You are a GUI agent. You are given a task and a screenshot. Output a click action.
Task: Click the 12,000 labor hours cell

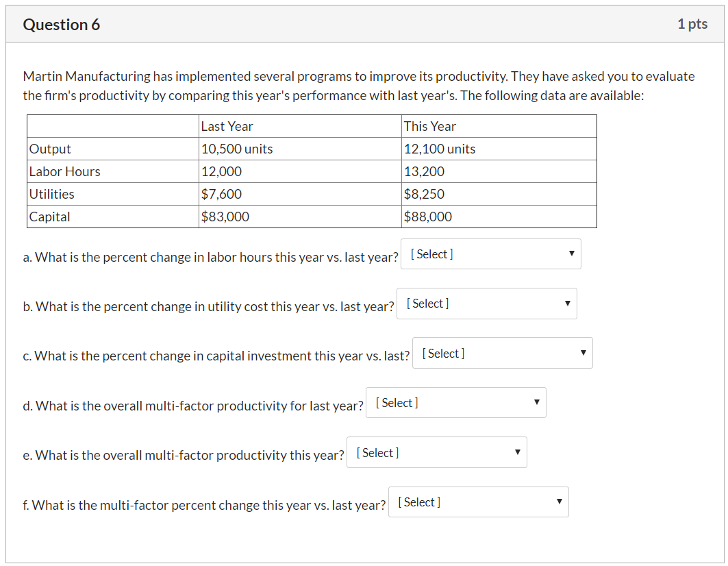(x=300, y=171)
